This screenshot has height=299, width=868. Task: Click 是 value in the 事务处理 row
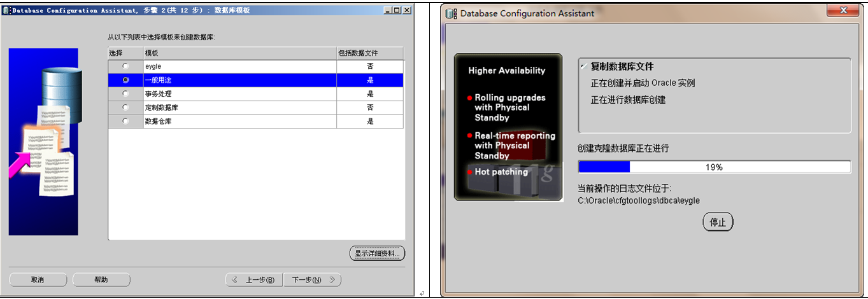coord(370,94)
